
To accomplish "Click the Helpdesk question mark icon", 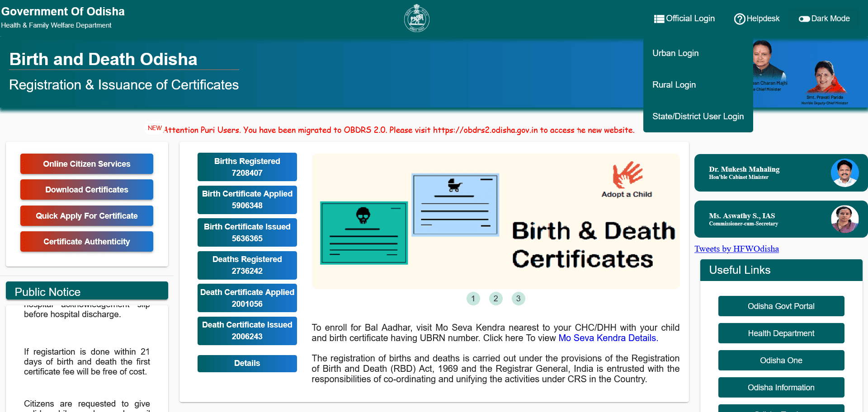I will pyautogui.click(x=739, y=19).
